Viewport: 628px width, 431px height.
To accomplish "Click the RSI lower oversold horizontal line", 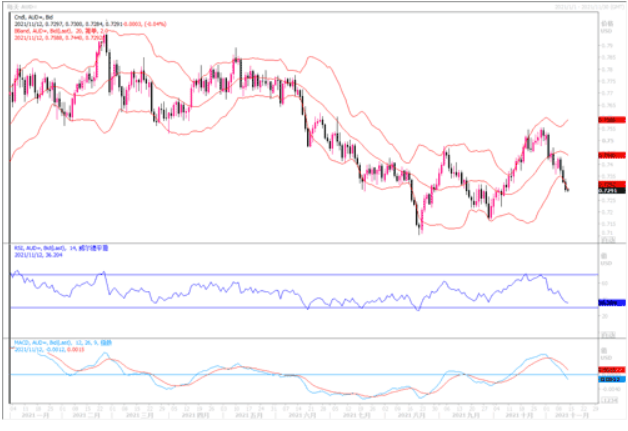I will pyautogui.click(x=300, y=307).
